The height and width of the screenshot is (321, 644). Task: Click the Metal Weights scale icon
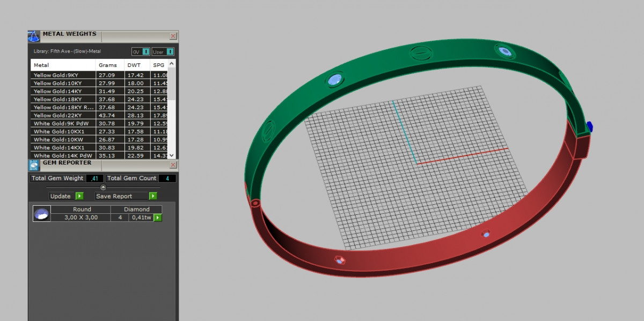point(34,36)
